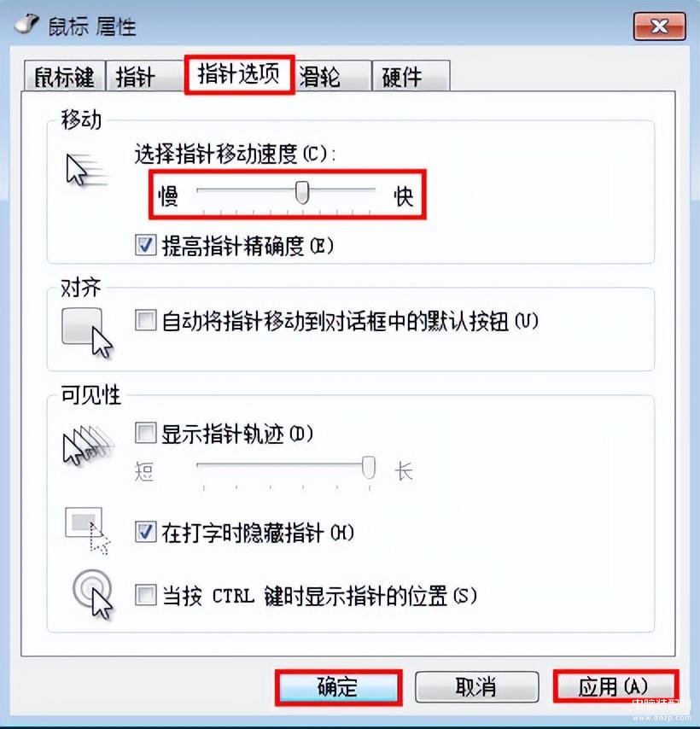Click the mouse icon in the title bar
The image size is (700, 729).
26,24
